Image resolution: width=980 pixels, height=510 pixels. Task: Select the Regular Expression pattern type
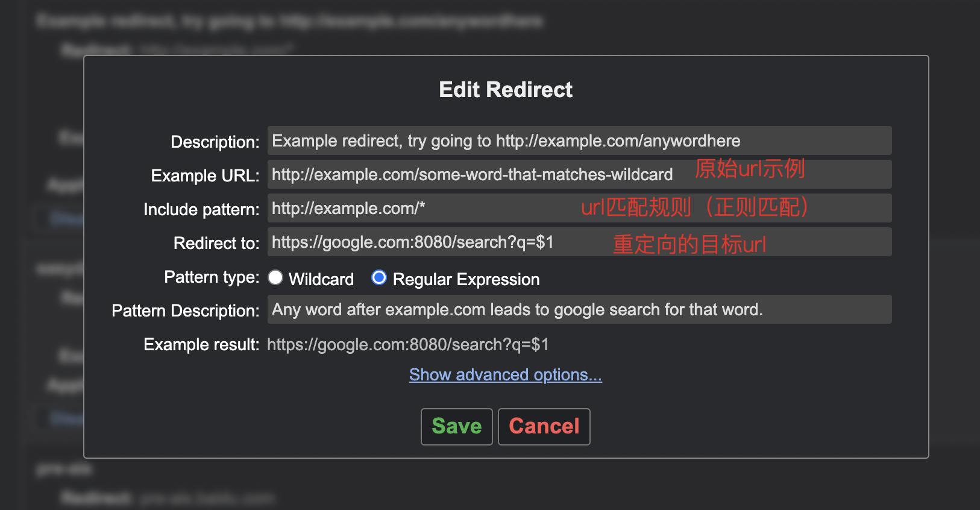(378, 278)
